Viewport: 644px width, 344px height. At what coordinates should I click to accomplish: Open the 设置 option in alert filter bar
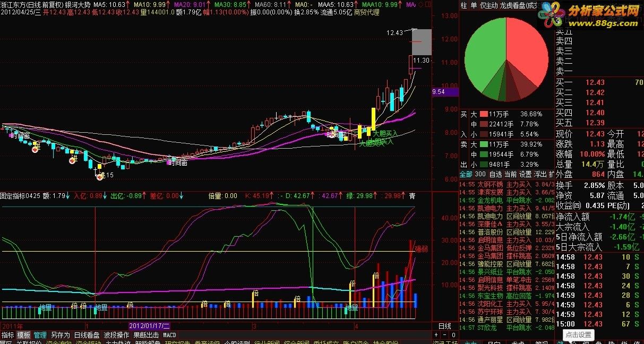(x=526, y=174)
